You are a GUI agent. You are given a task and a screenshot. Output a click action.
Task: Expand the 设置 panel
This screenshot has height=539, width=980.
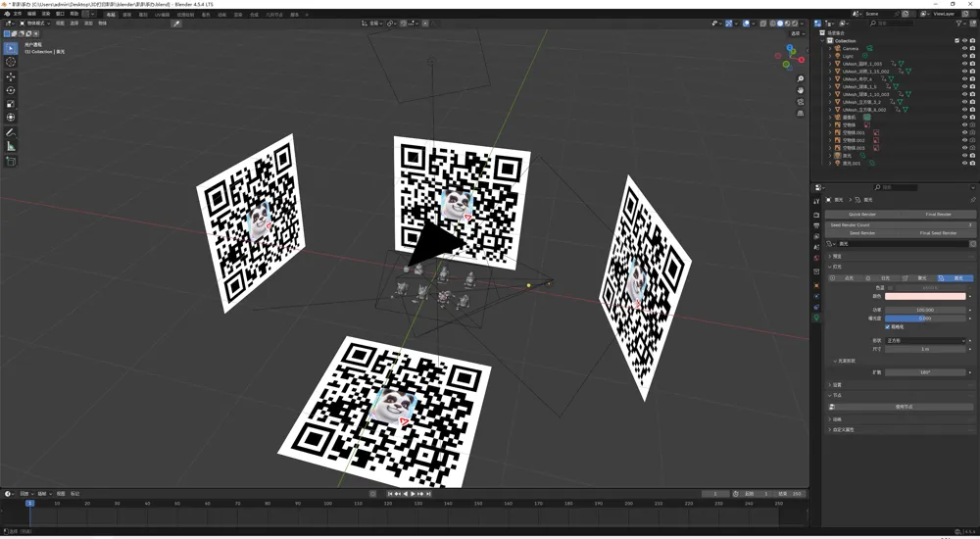(900, 385)
